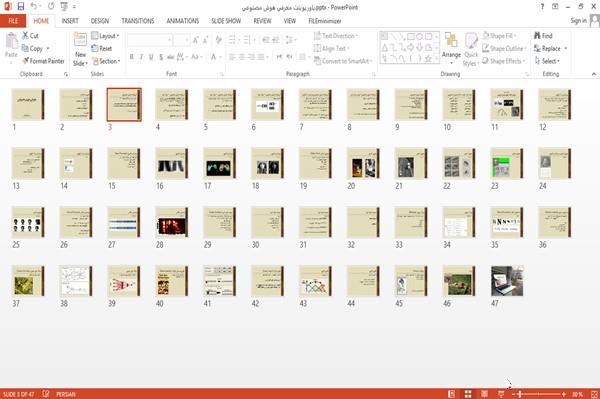600x399 pixels.
Task: Switch to the INSERT tab
Action: [70, 21]
